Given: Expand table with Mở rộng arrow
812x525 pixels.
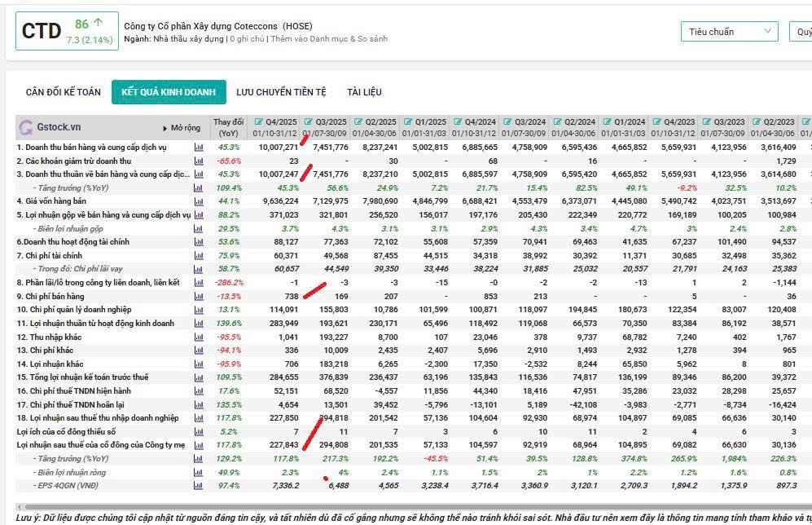Looking at the screenshot, I should pyautogui.click(x=182, y=128).
